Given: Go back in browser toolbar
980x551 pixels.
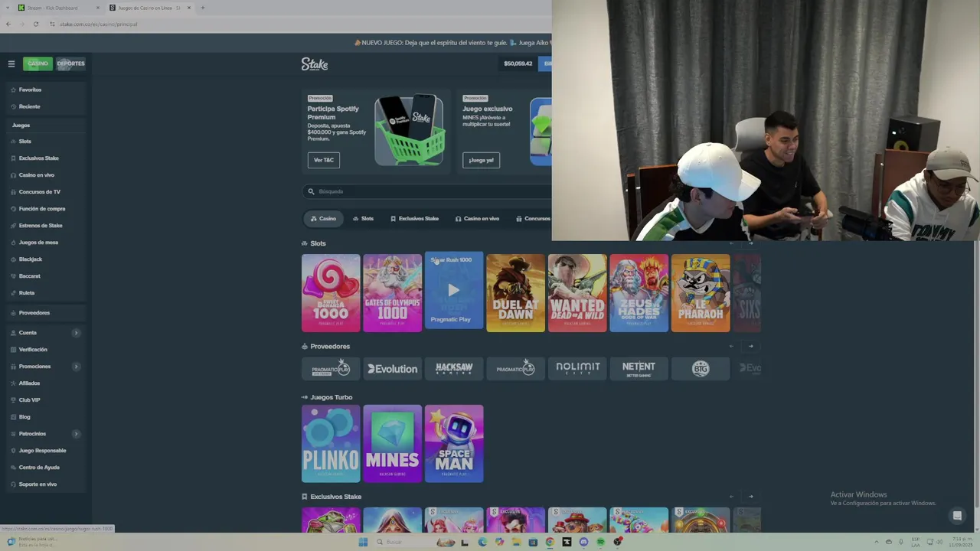Looking at the screenshot, I should (8, 24).
